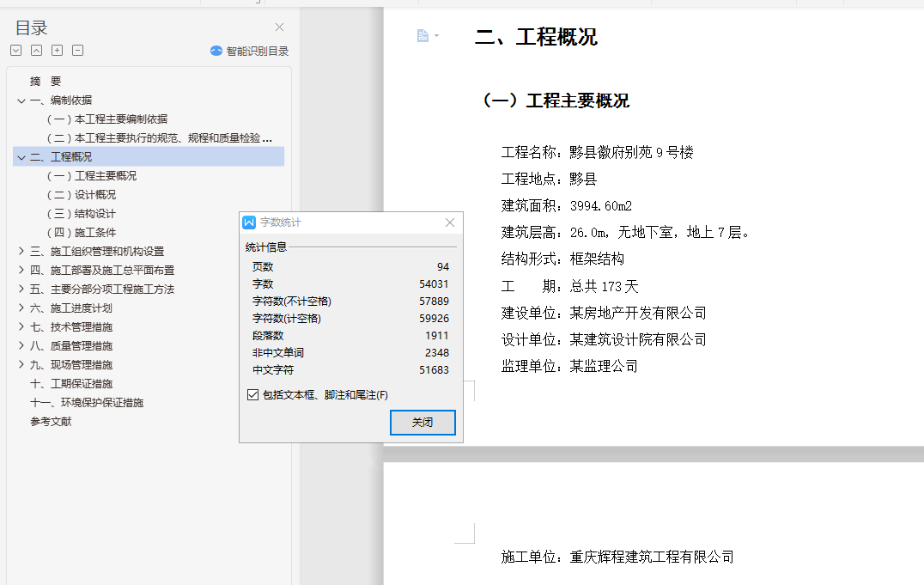Click the expand-all down arrow icon in 目录 pane

click(x=16, y=51)
